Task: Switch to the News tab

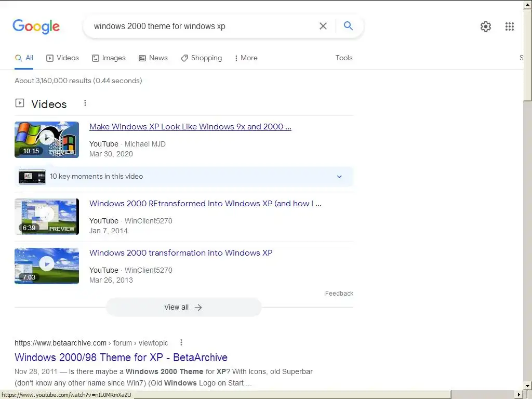Action: point(153,58)
